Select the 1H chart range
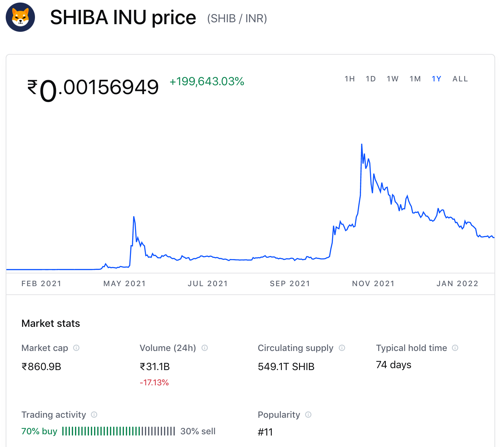This screenshot has width=504, height=447. (350, 79)
